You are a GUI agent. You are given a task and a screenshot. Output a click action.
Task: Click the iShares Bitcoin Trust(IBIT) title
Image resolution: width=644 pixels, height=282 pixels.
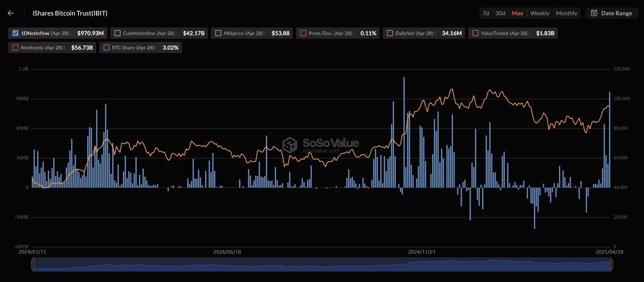click(x=70, y=13)
